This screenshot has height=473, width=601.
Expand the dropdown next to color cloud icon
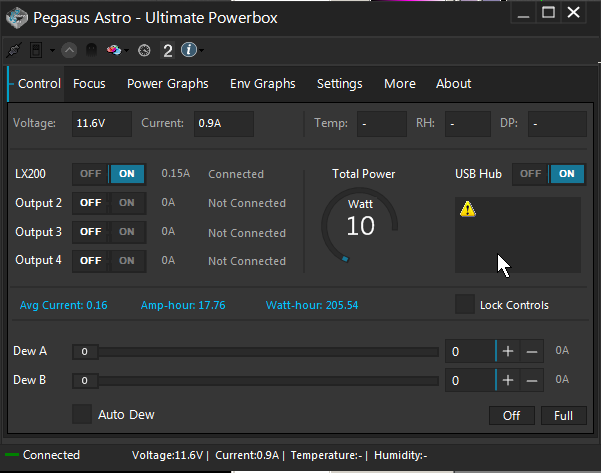(x=126, y=51)
